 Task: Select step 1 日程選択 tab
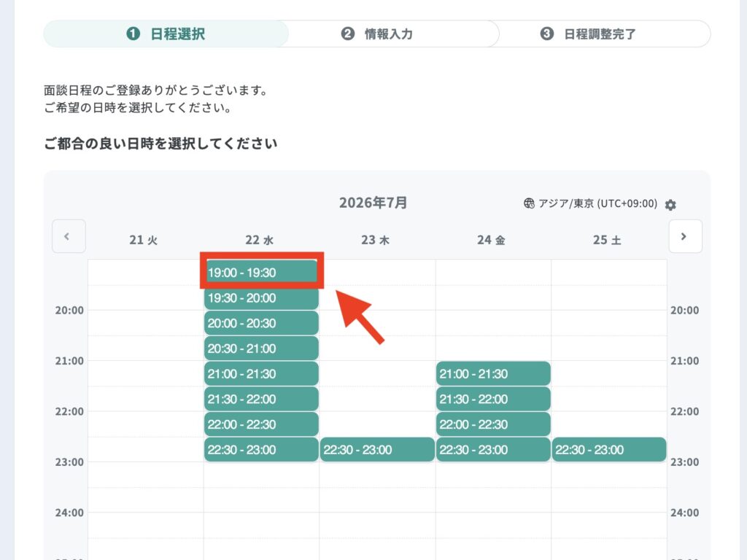(166, 34)
